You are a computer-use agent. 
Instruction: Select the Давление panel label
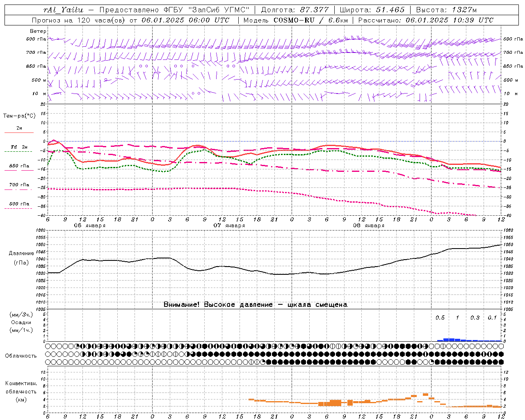pos(21,253)
